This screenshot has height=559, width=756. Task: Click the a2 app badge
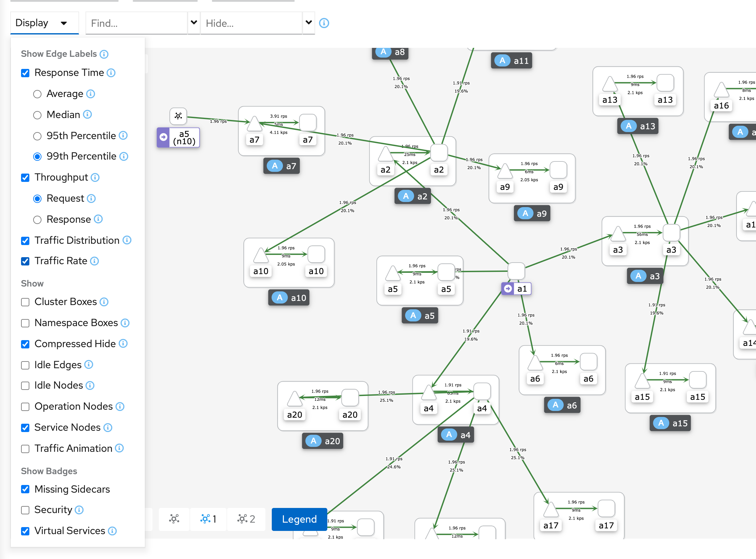(413, 196)
